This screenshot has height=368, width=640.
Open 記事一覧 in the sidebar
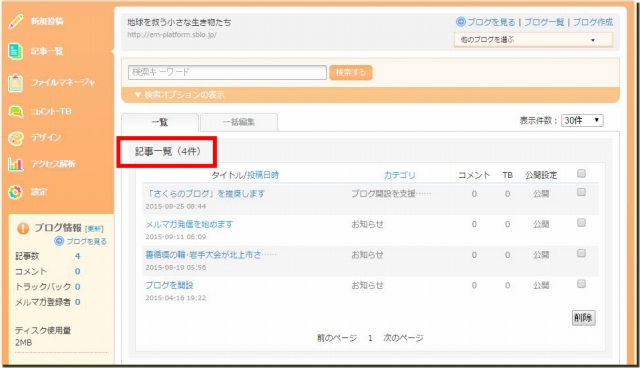47,51
